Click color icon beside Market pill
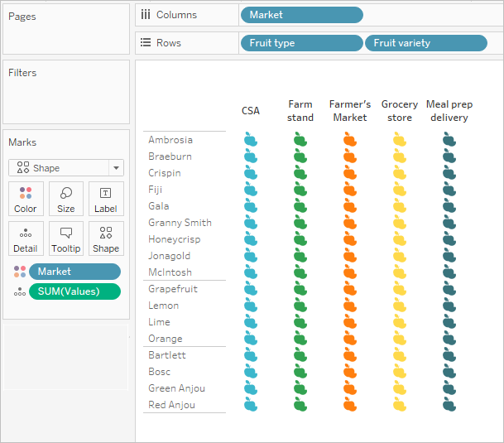This screenshot has width=504, height=443. (20, 272)
